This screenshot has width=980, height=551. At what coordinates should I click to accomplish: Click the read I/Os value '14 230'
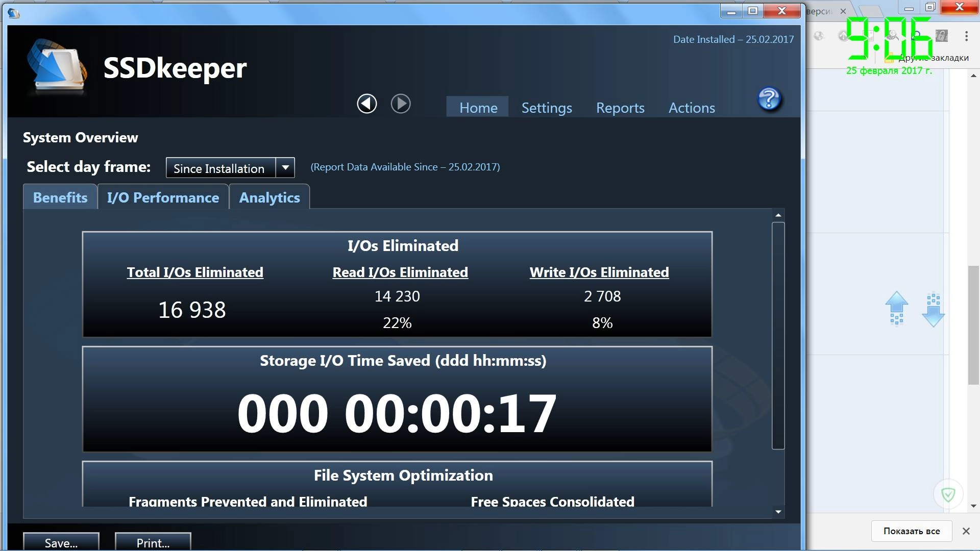pyautogui.click(x=397, y=296)
